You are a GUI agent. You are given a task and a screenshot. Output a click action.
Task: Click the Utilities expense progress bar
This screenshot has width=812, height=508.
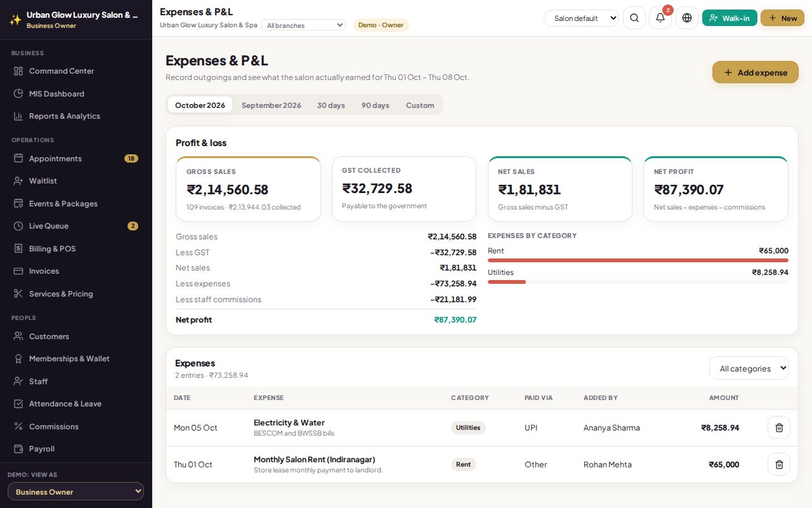(x=638, y=282)
